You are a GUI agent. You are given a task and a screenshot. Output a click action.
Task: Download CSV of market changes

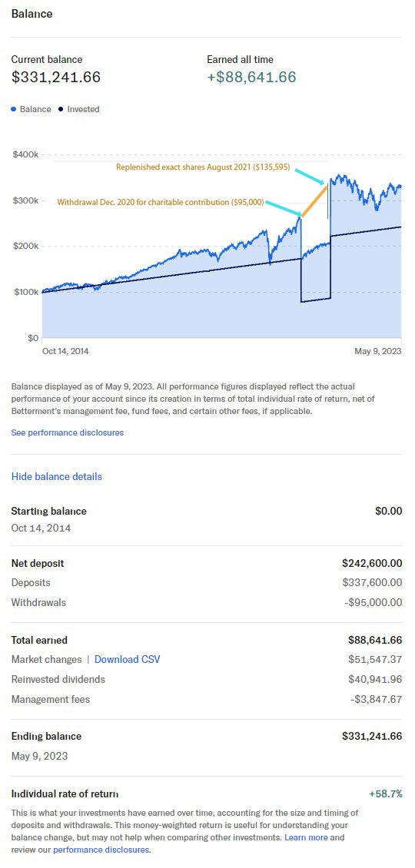(x=128, y=659)
